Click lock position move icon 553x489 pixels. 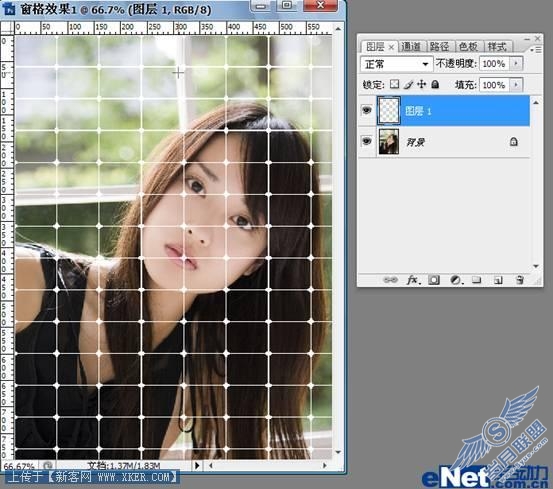click(421, 84)
